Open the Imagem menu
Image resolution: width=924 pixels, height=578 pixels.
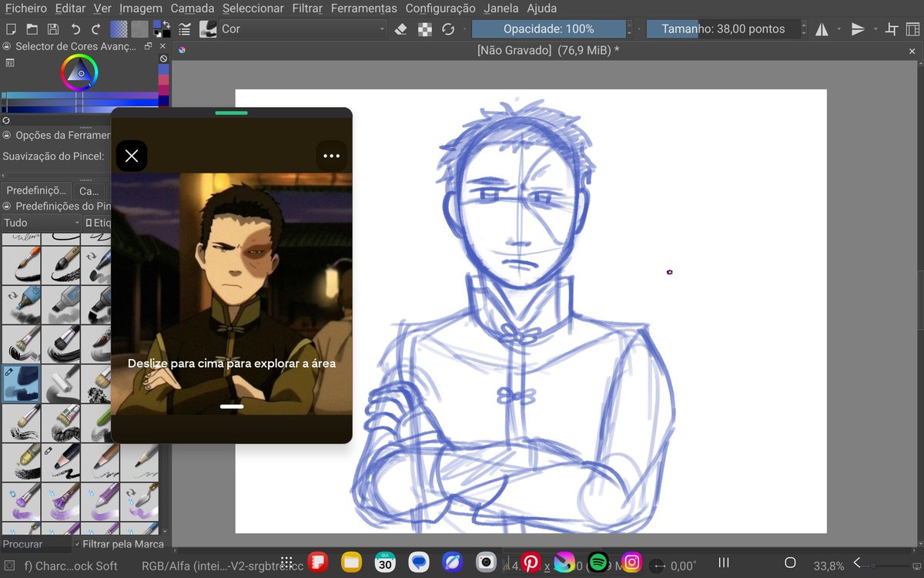141,8
